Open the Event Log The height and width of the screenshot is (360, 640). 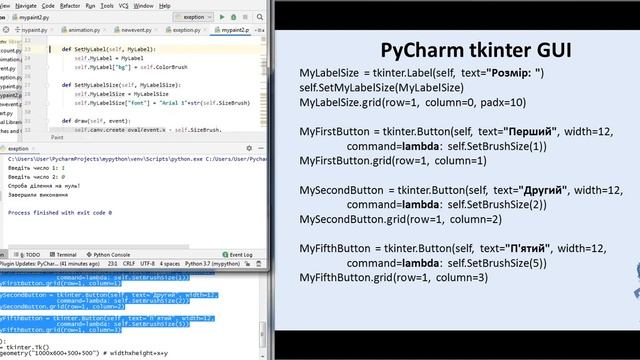(x=237, y=255)
